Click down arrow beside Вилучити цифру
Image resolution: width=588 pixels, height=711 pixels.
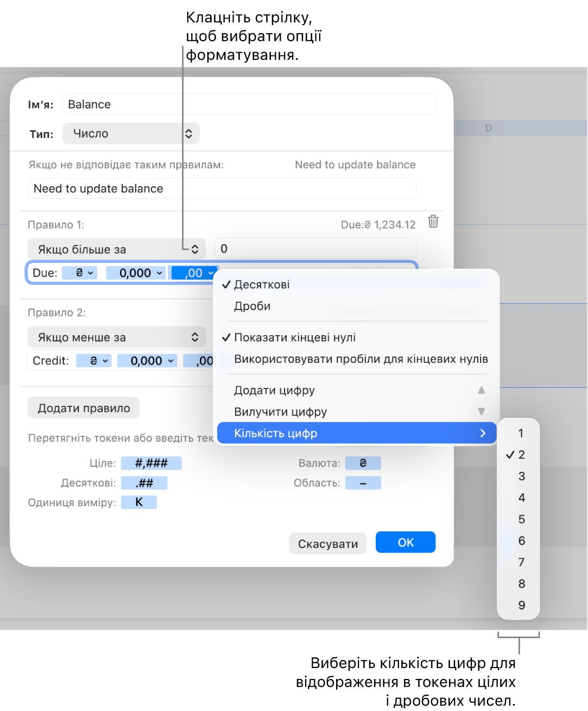pyautogui.click(x=481, y=412)
